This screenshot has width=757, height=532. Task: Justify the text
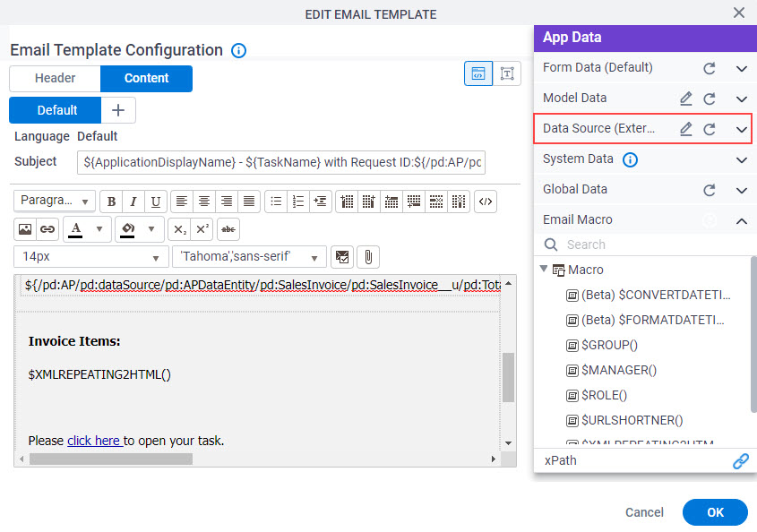point(249,202)
